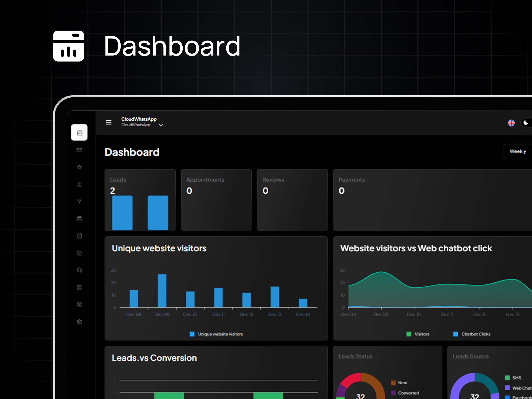Image resolution: width=532 pixels, height=399 pixels.
Task: Open the Dashboard icon in the sidebar
Action: point(79,133)
